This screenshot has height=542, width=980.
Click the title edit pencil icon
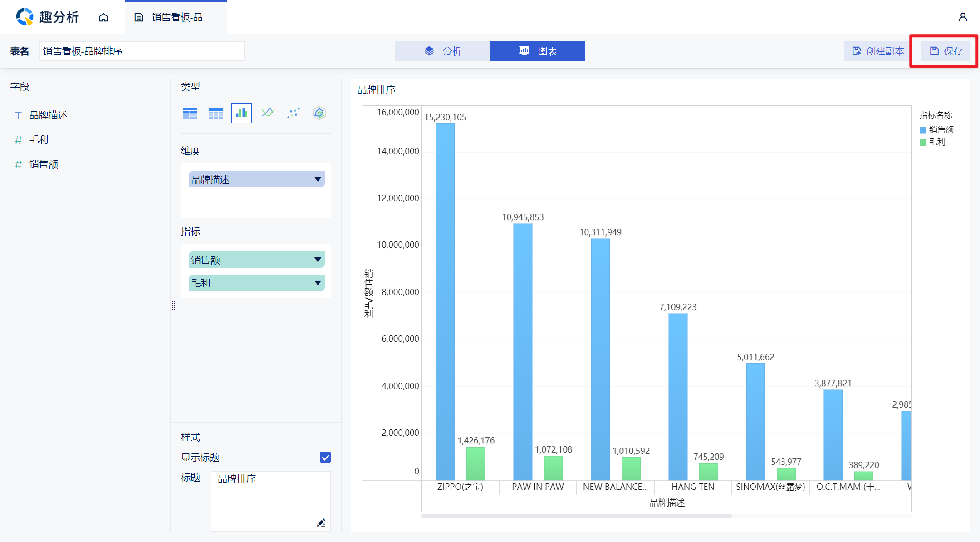click(x=321, y=522)
